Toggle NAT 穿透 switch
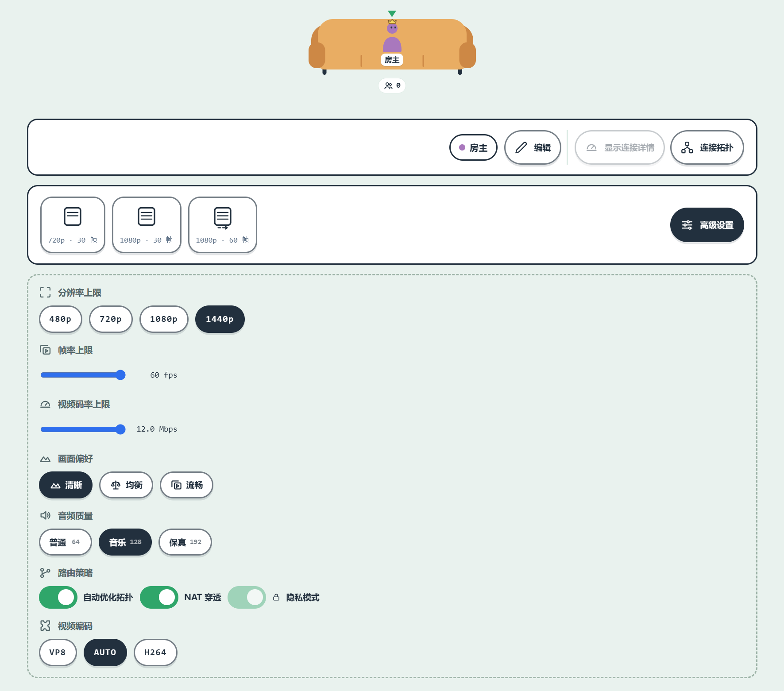Image resolution: width=784 pixels, height=691 pixels. (159, 597)
